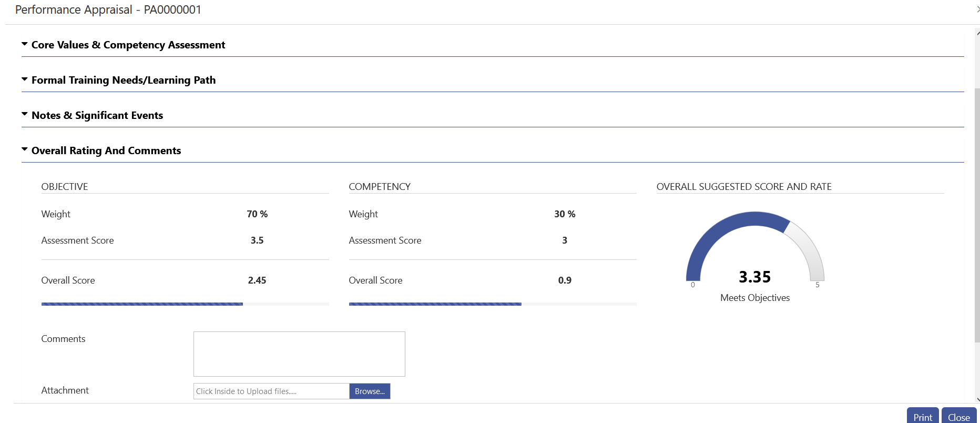
Task: Click the Performance Appraisal PA0000001 title
Action: click(108, 10)
